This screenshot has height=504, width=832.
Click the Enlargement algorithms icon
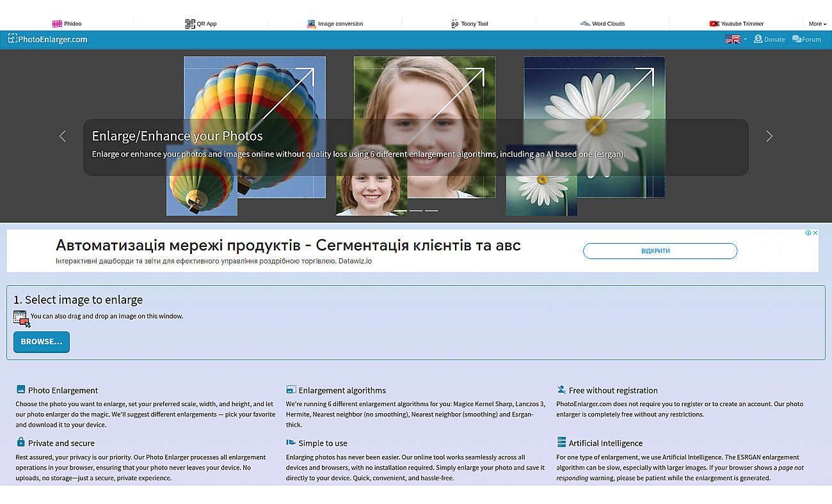coord(291,390)
